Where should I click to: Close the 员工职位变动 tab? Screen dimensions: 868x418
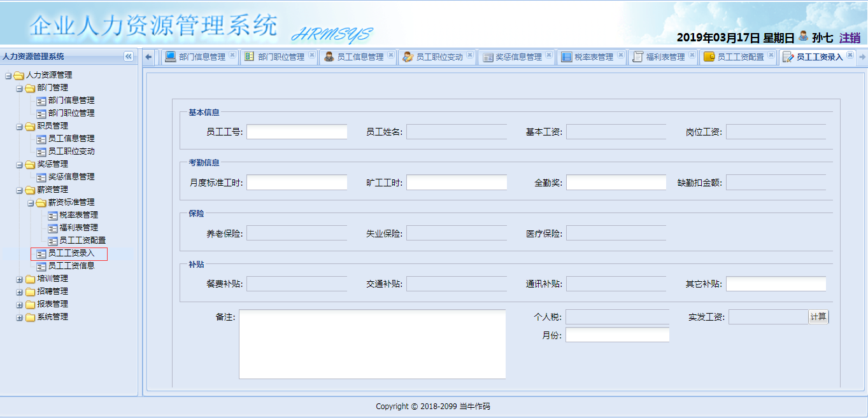(470, 55)
